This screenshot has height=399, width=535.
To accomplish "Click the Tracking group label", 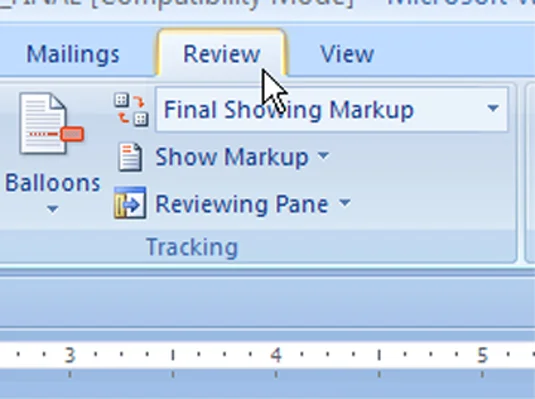I will pyautogui.click(x=192, y=247).
